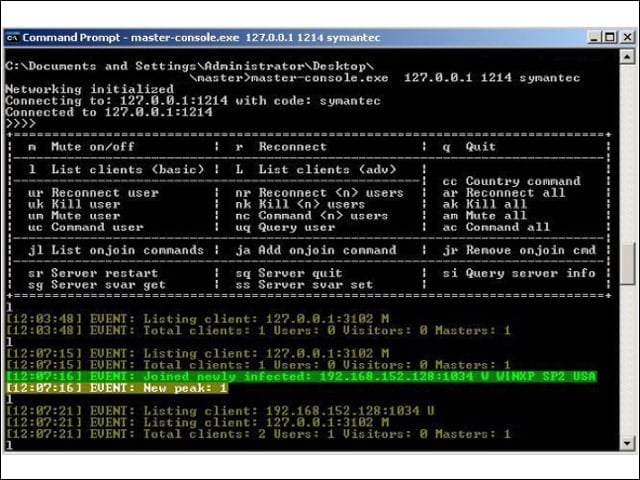The image size is (640, 480).
Task: Click 'uc Command user' entry
Action: coord(86,227)
